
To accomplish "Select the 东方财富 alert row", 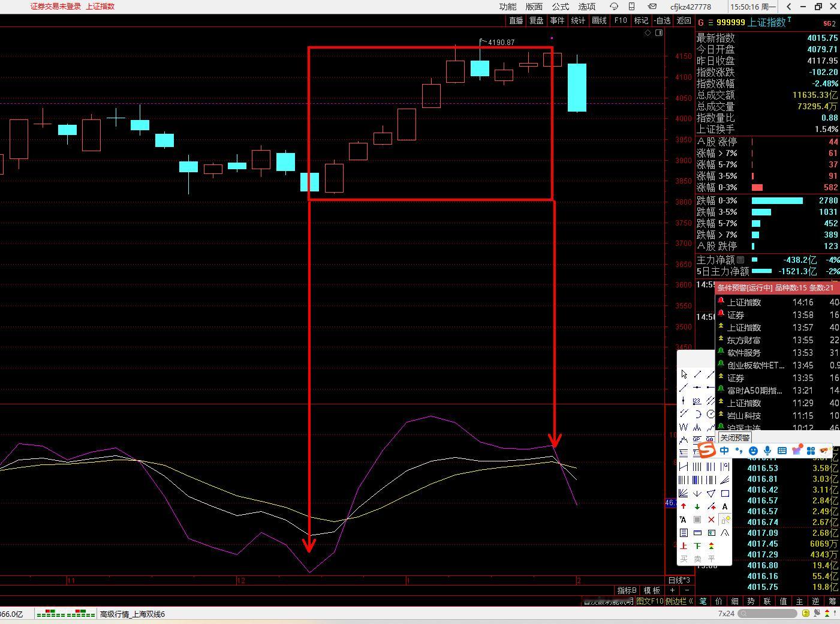I will 778,340.
